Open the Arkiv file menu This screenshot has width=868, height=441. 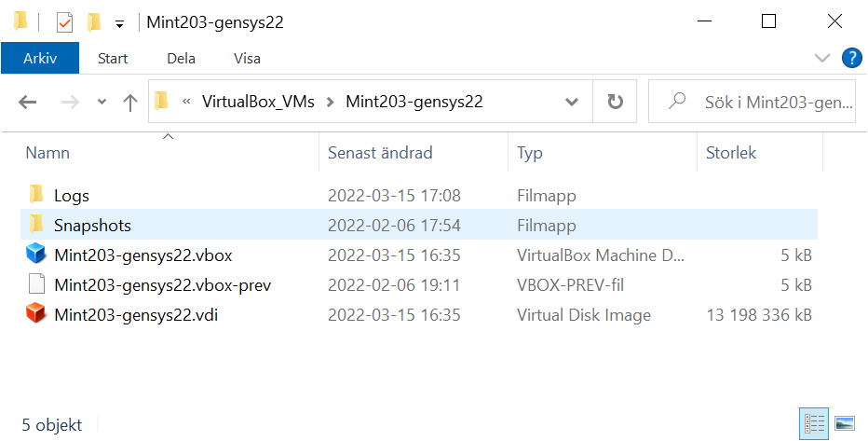pos(40,58)
